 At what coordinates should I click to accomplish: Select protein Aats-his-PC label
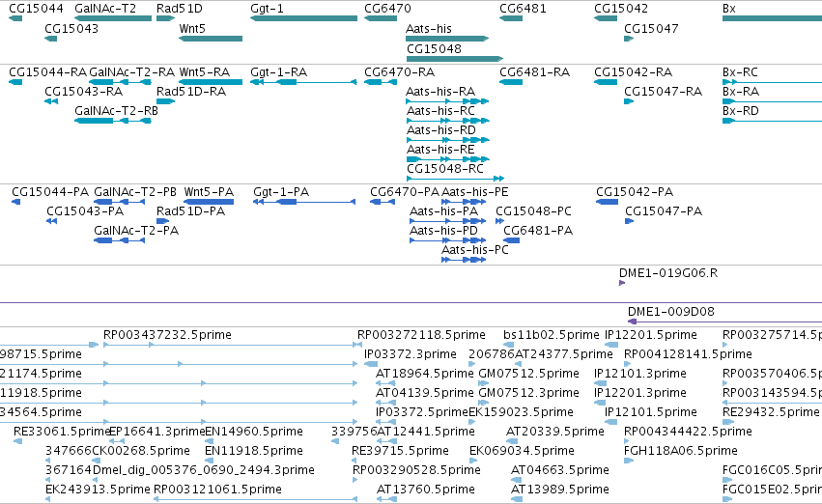[x=475, y=250]
